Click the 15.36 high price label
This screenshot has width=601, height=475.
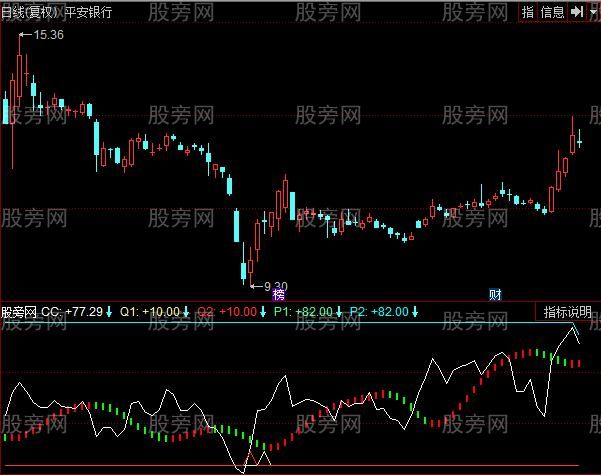pyautogui.click(x=48, y=35)
